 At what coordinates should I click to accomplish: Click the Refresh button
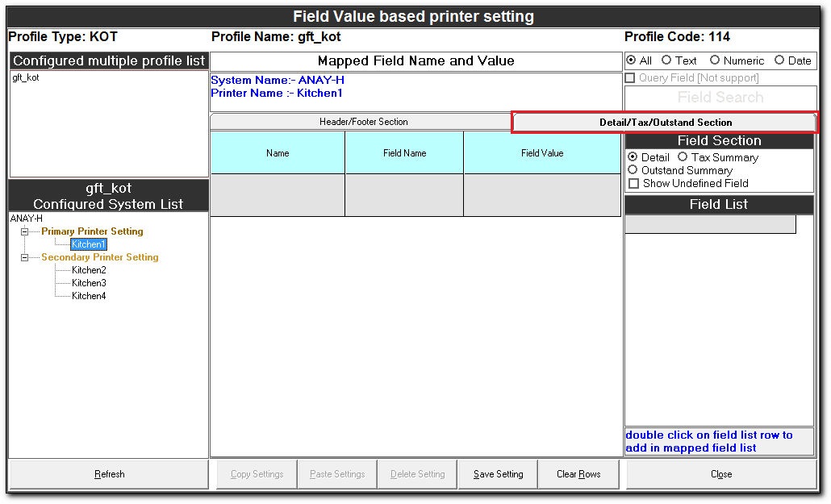pyautogui.click(x=109, y=474)
